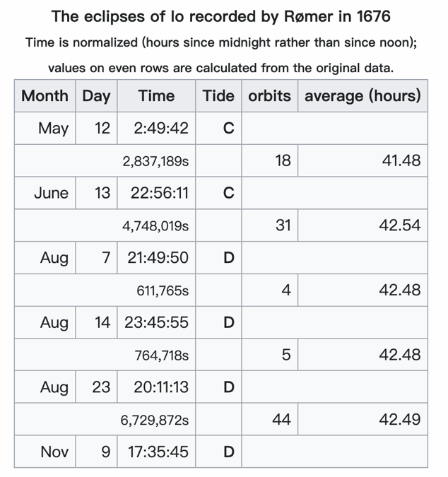This screenshot has width=448, height=477.
Task: Click the 764,718s interval cell
Action: 162,355
